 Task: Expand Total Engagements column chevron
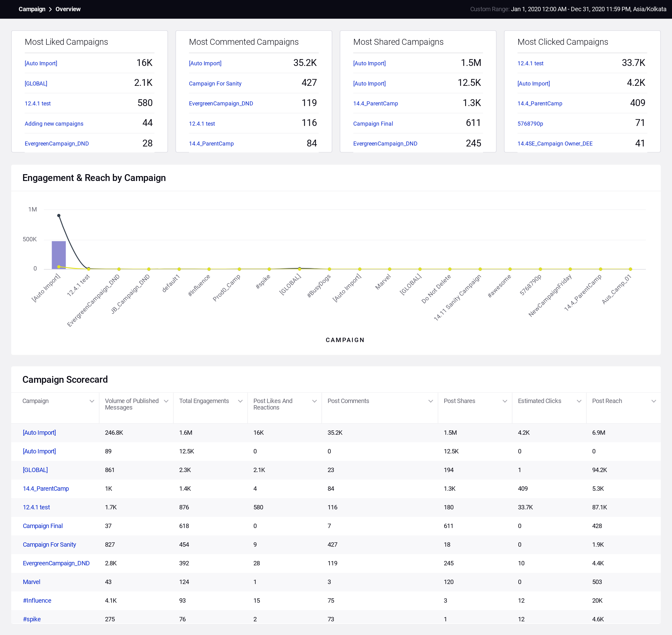click(240, 401)
